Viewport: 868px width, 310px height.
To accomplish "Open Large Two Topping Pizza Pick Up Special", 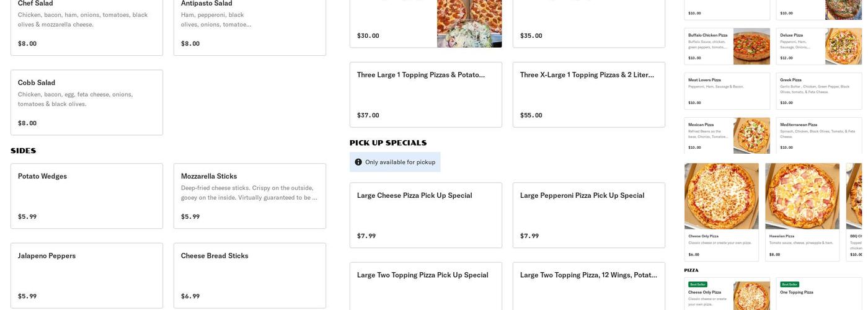I will click(425, 285).
